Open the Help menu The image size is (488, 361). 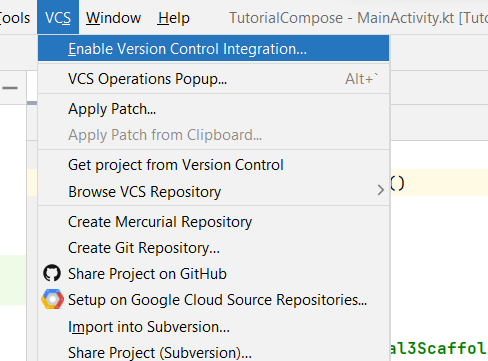[x=174, y=18]
